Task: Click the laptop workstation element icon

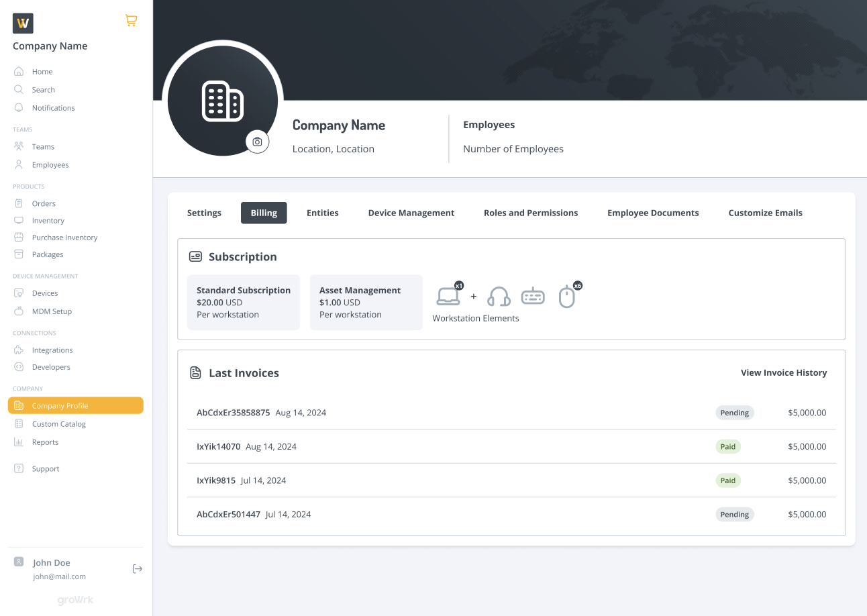Action: pyautogui.click(x=448, y=296)
